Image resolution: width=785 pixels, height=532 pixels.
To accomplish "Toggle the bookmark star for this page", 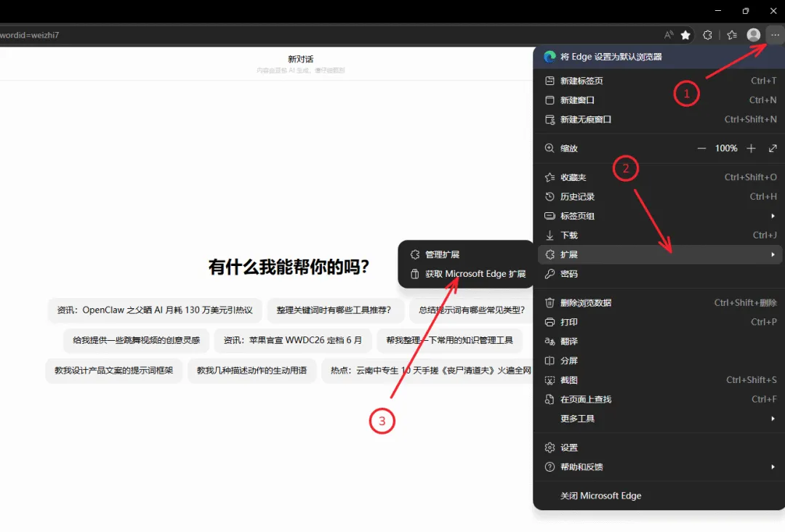I will point(685,35).
